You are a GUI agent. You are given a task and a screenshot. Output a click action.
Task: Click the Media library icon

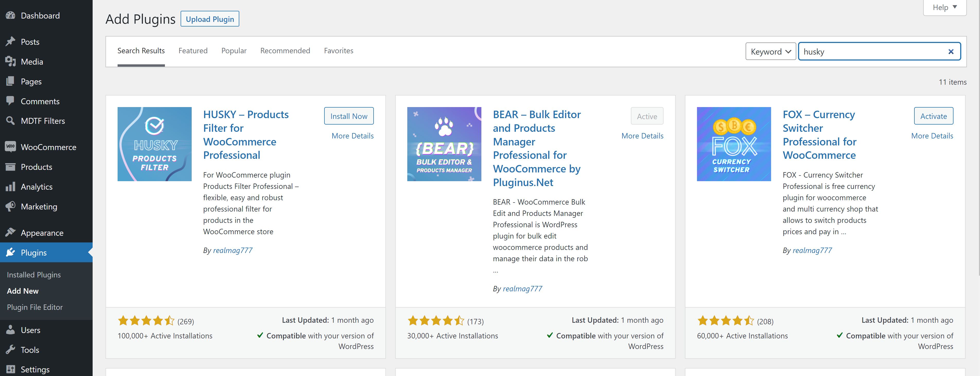tap(11, 61)
